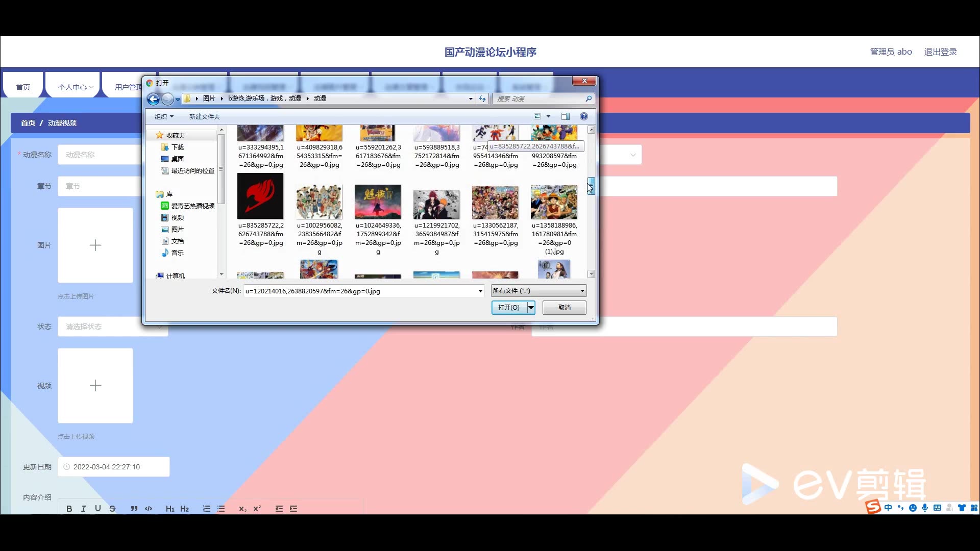The width and height of the screenshot is (980, 551).
Task: Refresh the folder path in dialog
Action: click(483, 99)
